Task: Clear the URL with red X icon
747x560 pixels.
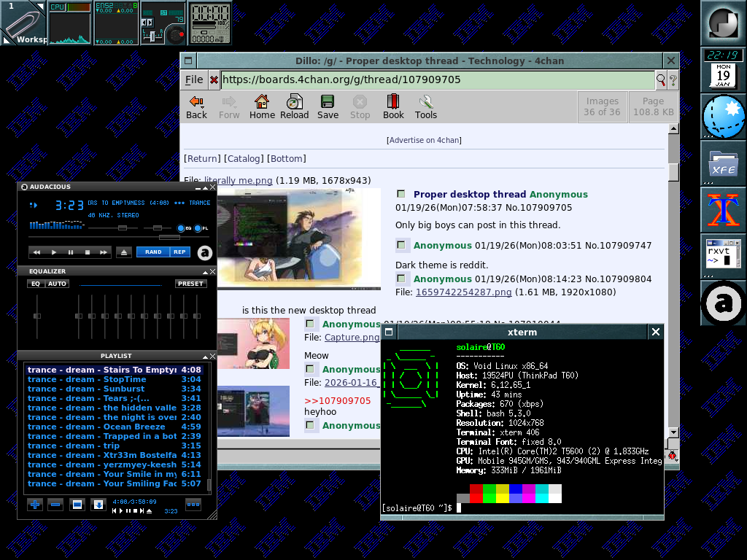Action: click(x=214, y=80)
